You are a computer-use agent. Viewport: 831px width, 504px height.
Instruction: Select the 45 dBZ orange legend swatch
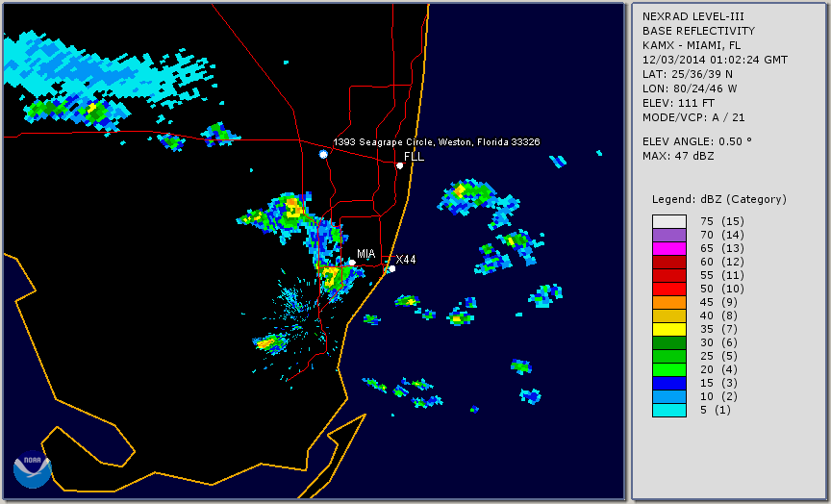coord(669,303)
